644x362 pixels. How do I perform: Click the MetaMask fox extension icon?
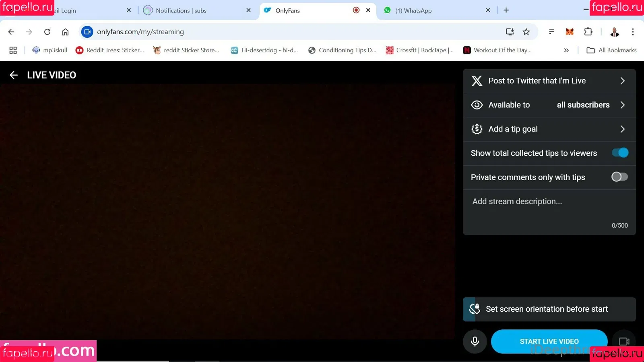(570, 32)
